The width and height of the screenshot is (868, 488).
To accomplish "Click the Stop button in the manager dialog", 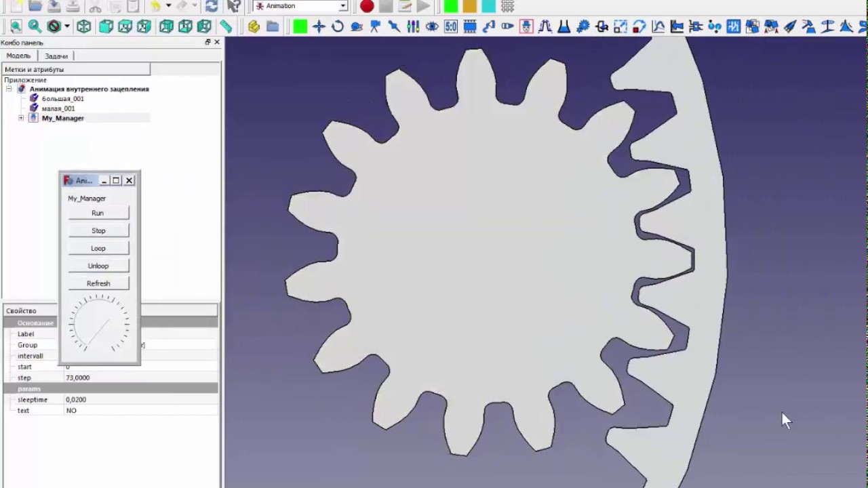I will [98, 230].
